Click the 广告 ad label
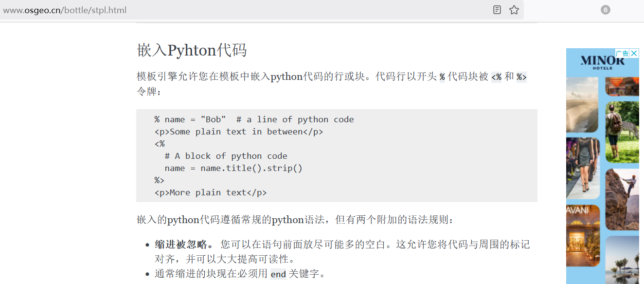This screenshot has height=284, width=644. [622, 54]
